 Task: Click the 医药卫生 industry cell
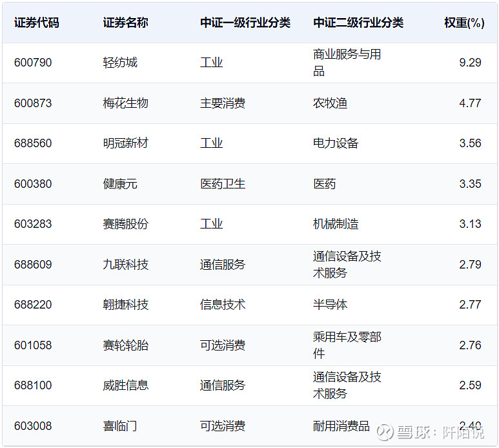(223, 184)
